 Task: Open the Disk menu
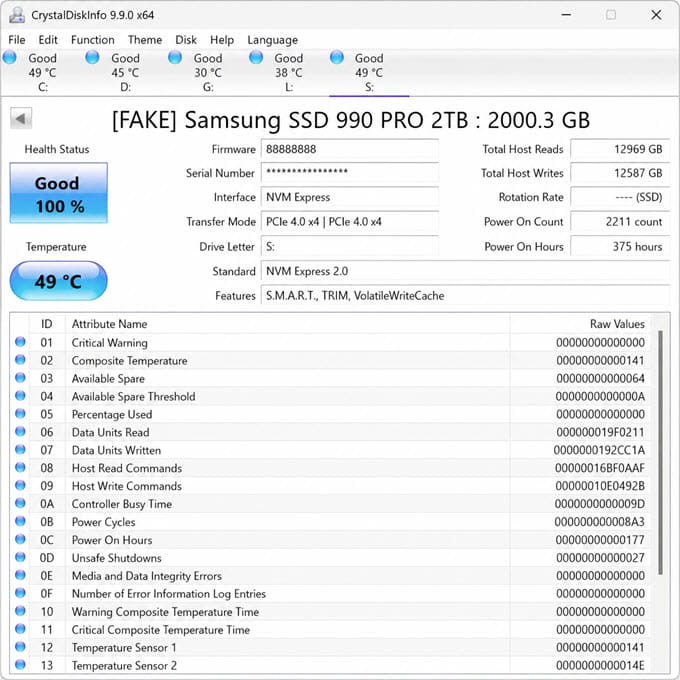point(186,40)
